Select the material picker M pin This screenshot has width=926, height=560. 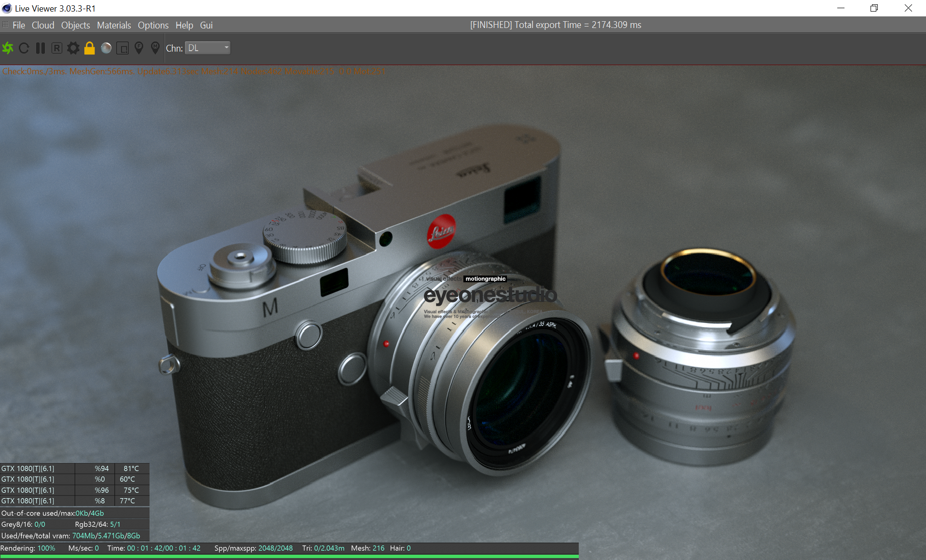click(155, 48)
